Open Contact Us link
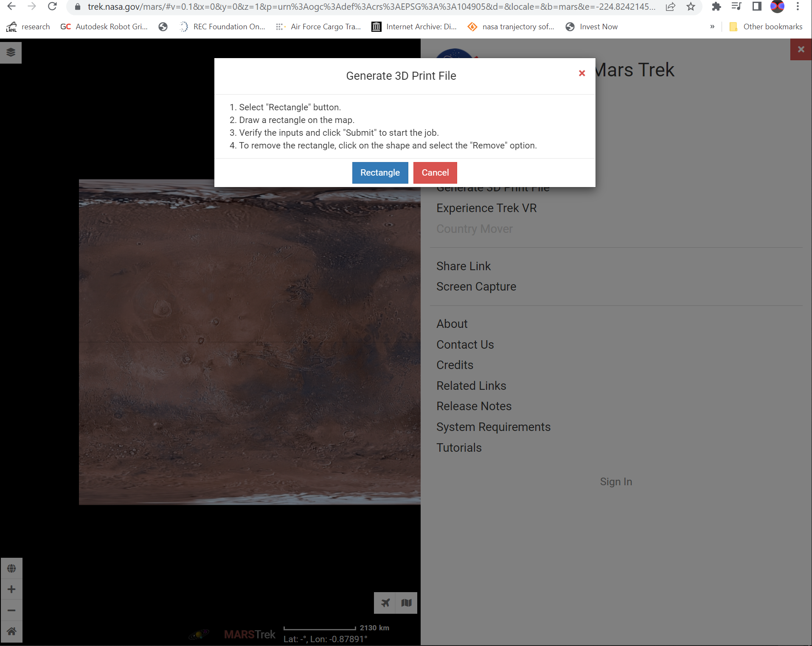 tap(465, 345)
